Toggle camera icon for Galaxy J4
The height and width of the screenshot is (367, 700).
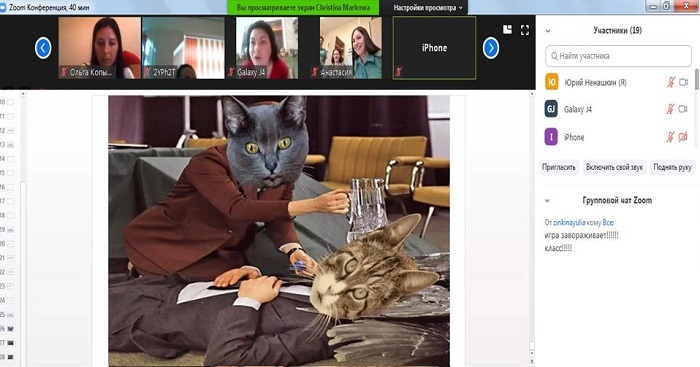click(683, 109)
